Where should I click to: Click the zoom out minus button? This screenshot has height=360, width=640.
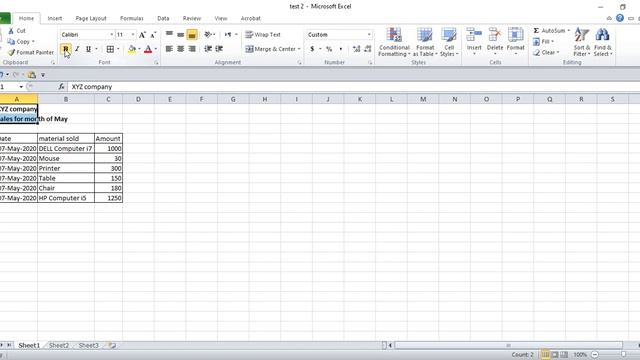click(x=595, y=355)
